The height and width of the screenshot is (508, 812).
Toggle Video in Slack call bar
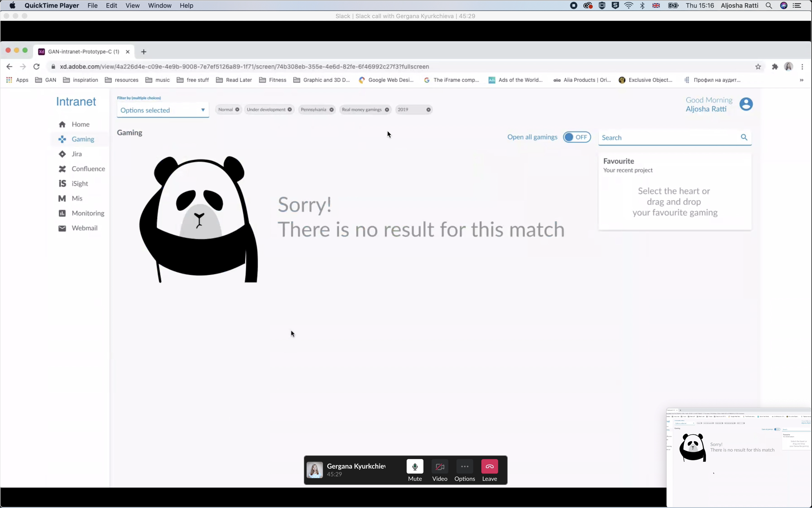(x=440, y=466)
